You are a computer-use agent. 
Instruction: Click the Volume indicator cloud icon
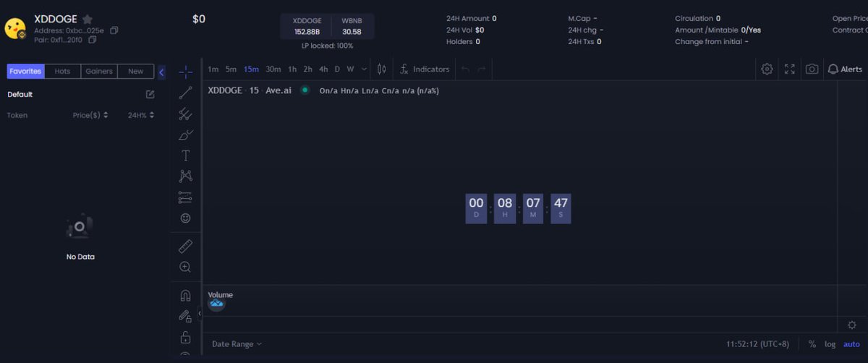(216, 304)
